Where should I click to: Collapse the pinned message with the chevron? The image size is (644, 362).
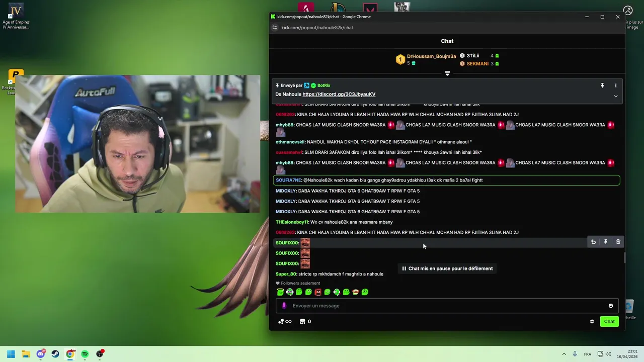click(615, 96)
